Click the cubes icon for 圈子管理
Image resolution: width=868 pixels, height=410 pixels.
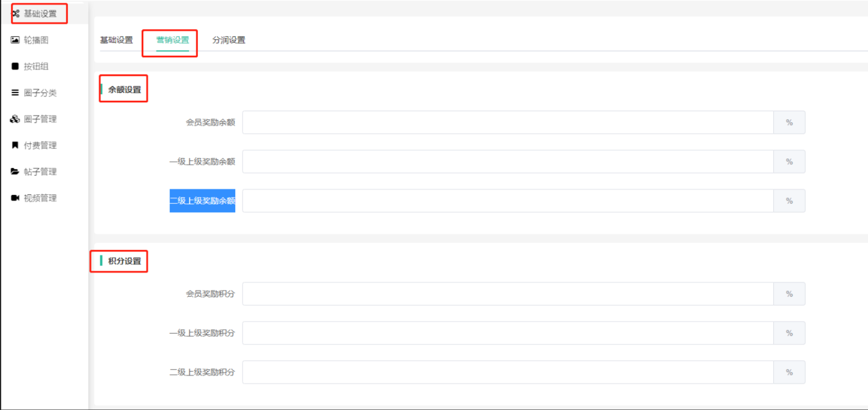[x=15, y=119]
